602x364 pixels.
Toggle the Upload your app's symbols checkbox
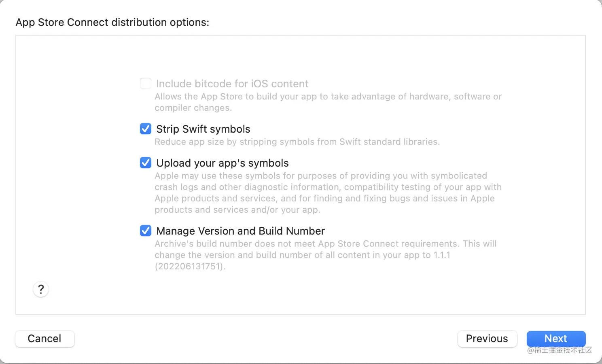[x=146, y=163]
